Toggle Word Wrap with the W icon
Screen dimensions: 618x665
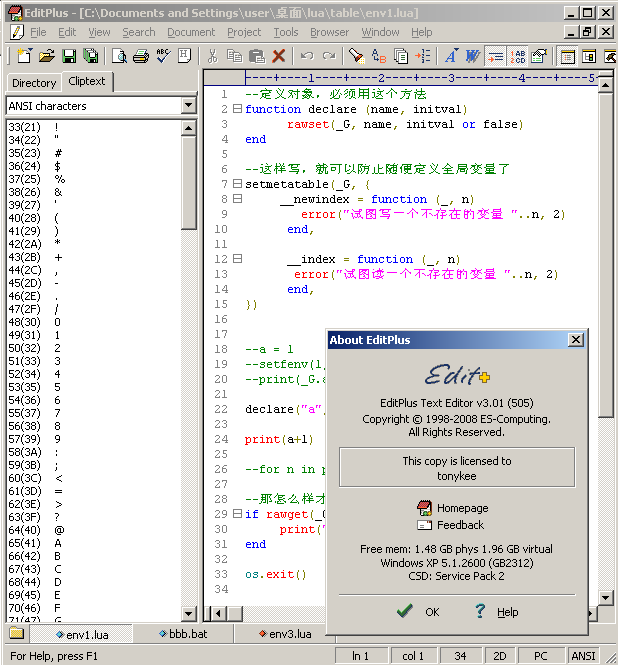click(x=473, y=56)
